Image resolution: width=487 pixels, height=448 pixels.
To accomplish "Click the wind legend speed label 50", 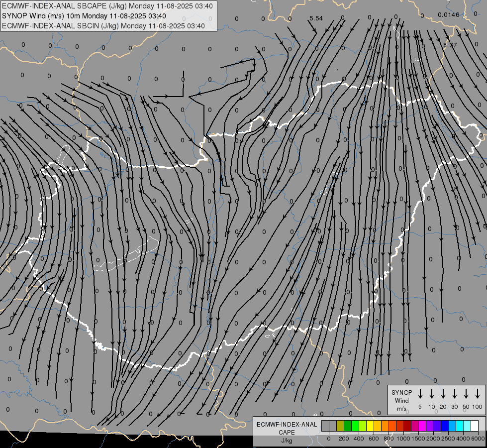I will [x=466, y=407].
